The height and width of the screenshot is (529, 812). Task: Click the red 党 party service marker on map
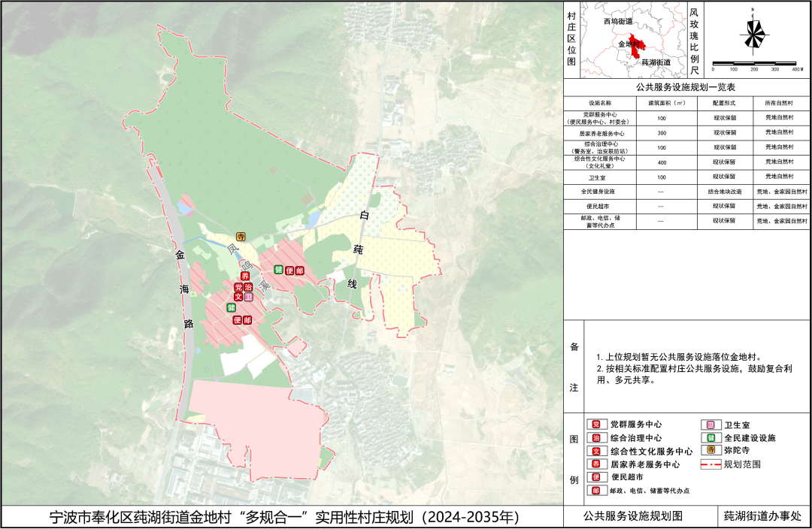coord(238,288)
